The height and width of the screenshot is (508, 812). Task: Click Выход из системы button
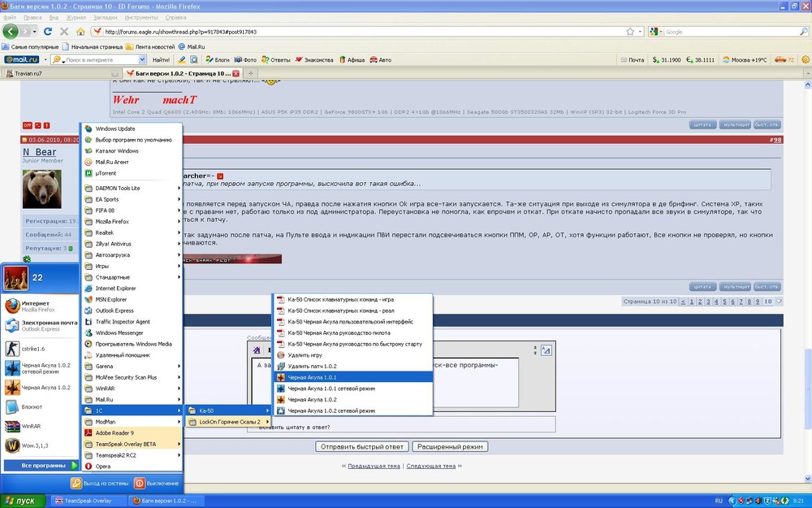pyautogui.click(x=100, y=483)
